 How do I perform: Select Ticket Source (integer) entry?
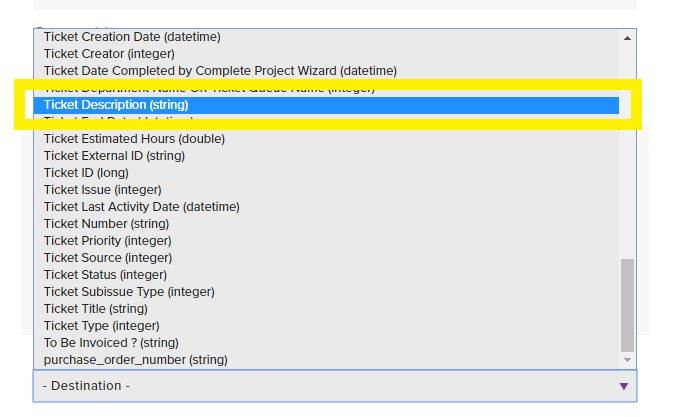(108, 258)
